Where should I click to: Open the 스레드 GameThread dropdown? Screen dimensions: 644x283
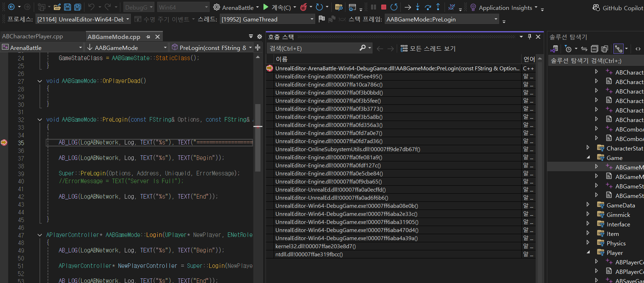click(267, 19)
